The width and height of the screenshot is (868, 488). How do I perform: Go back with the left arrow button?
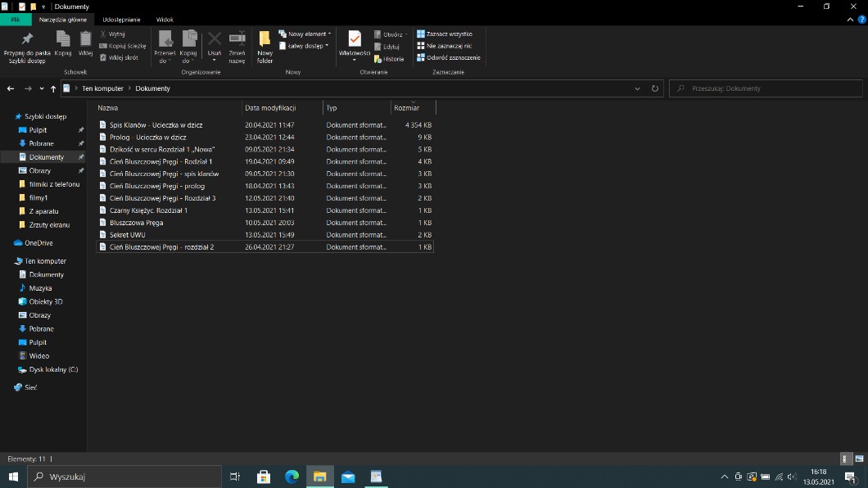(x=11, y=88)
